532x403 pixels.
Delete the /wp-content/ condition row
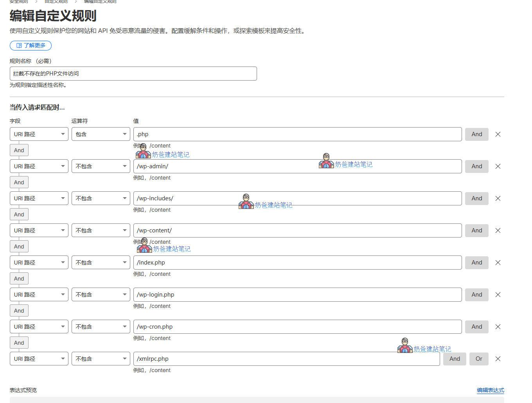coord(498,230)
